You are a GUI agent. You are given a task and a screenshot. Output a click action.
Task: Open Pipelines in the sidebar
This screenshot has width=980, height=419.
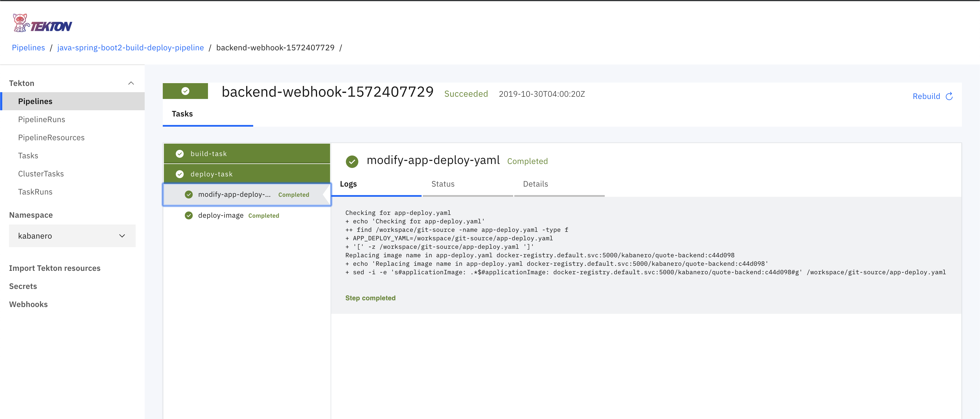coord(72,101)
